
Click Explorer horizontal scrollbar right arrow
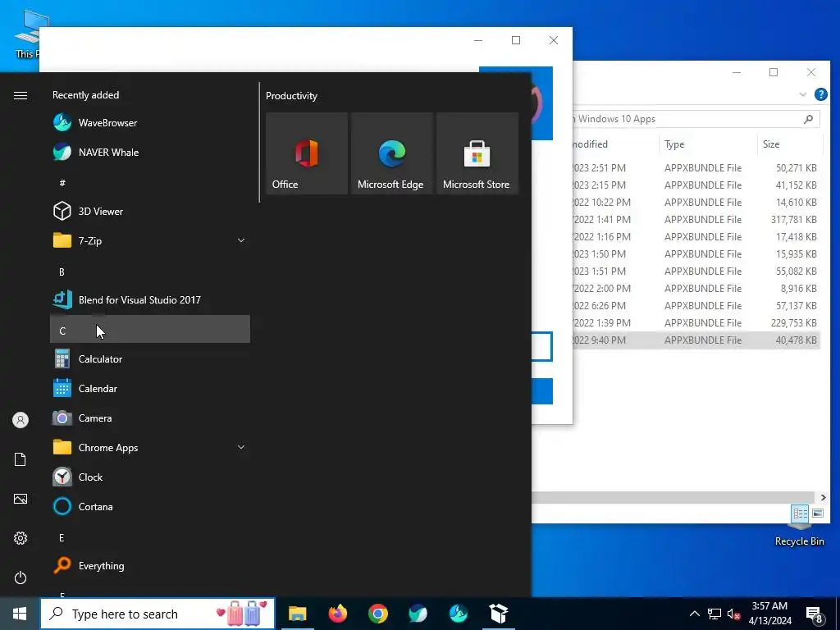click(823, 497)
